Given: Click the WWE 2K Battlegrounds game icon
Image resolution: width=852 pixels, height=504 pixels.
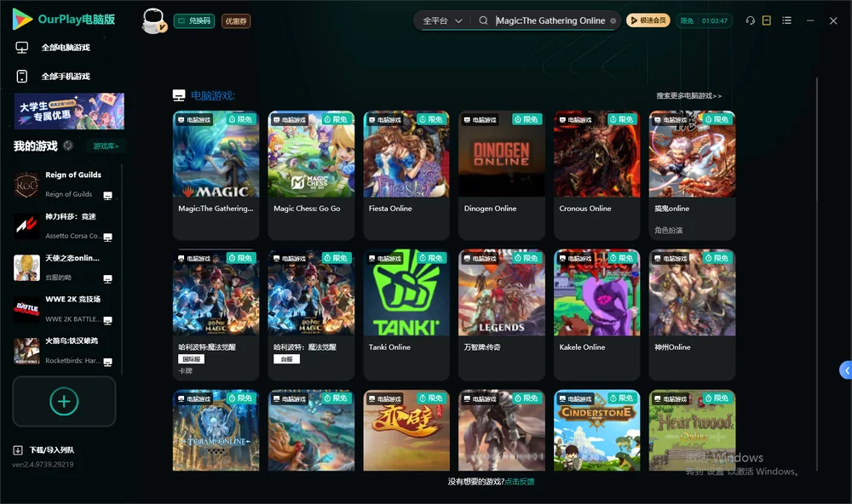Looking at the screenshot, I should [x=26, y=309].
